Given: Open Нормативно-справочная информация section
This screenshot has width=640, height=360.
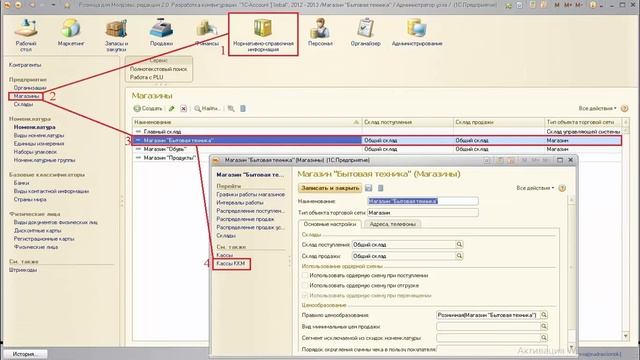Looking at the screenshot, I should pos(263,35).
